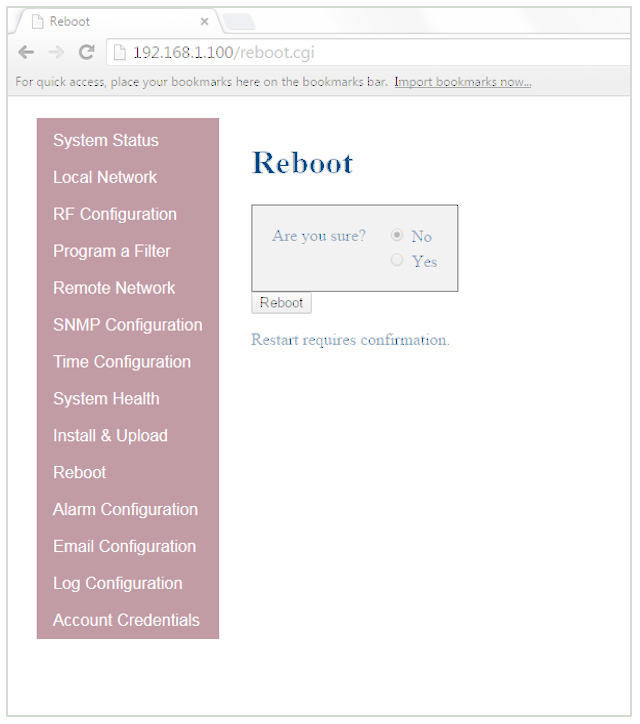Click the 'Are you sure?' label
640x724 pixels.
(319, 236)
